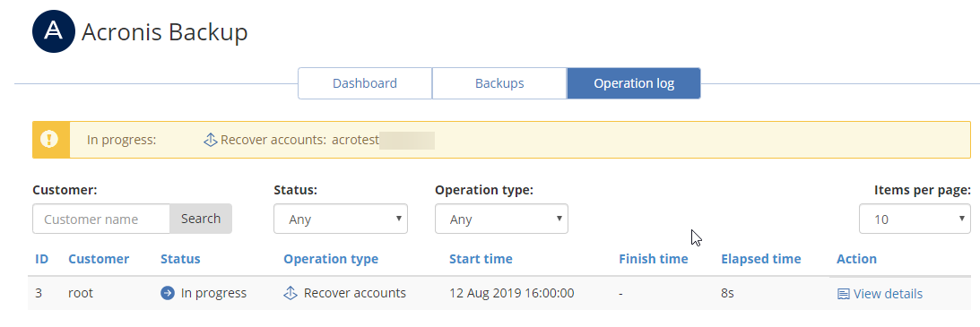Open the Backups tab
This screenshot has width=980, height=327.
(x=499, y=83)
